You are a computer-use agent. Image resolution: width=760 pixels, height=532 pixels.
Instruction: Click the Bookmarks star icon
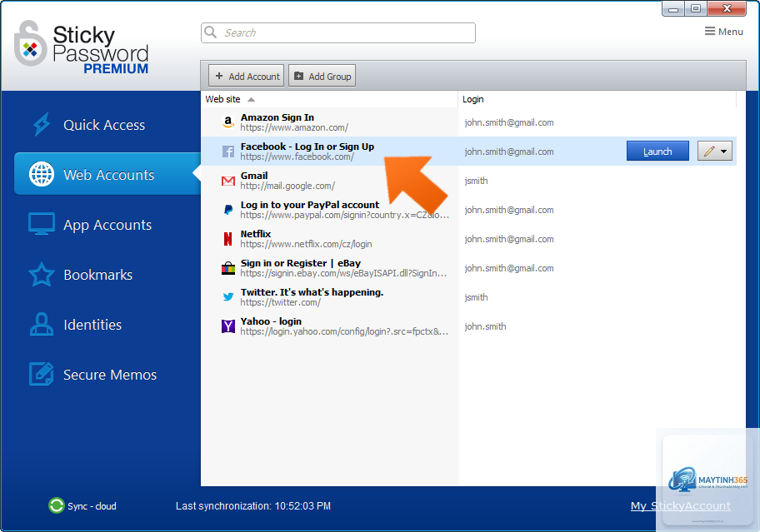click(x=42, y=275)
